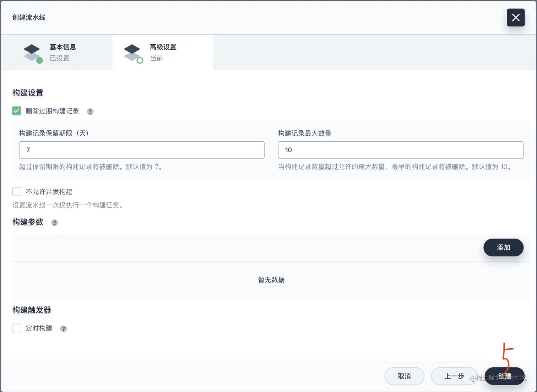Show help tooltip for 定时构建
This screenshot has height=392, width=537.
coord(63,328)
